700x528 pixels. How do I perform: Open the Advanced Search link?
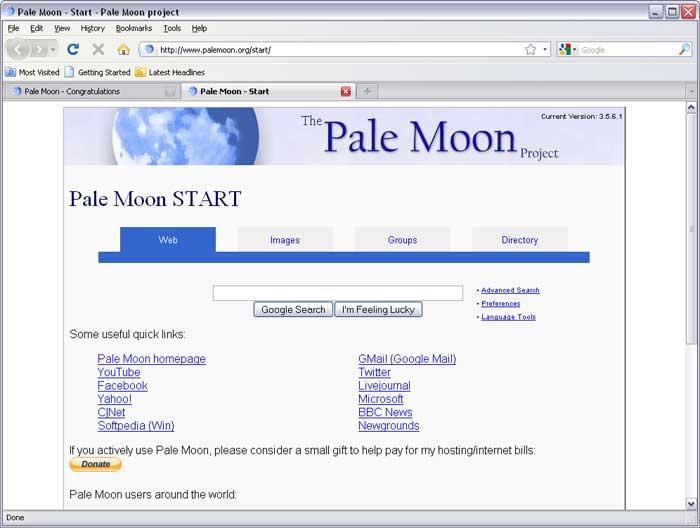[x=510, y=290]
